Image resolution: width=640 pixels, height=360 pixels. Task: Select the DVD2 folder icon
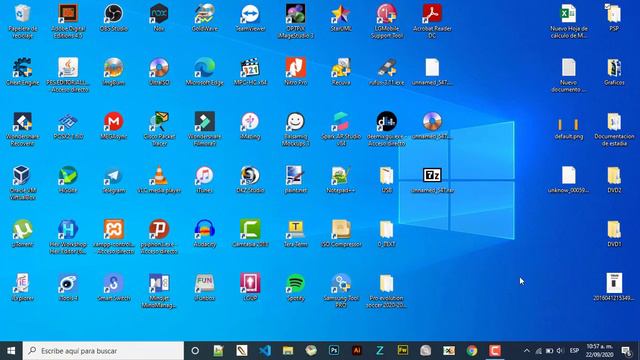614,179
